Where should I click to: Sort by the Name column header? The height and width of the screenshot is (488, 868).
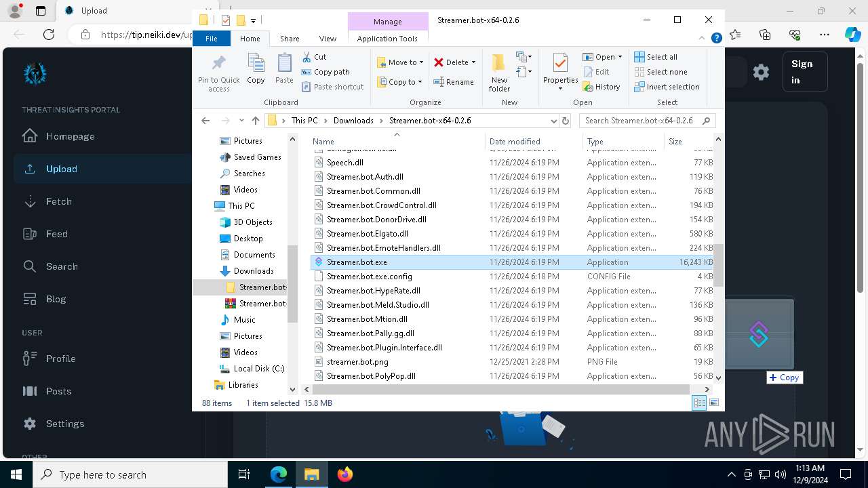[x=397, y=142]
